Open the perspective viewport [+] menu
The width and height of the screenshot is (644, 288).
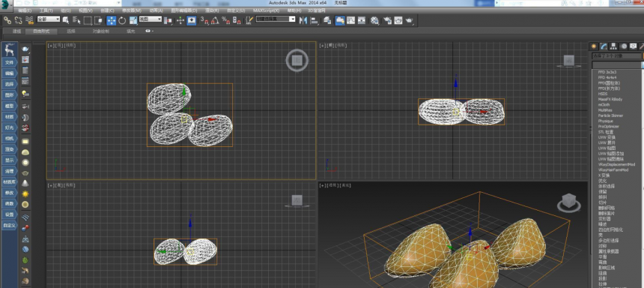point(323,185)
